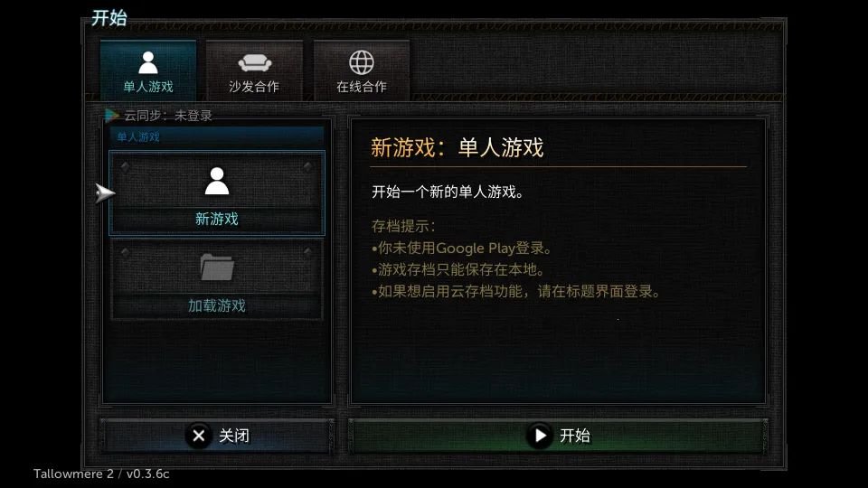
Task: Click the Google Play cloud sync icon
Action: point(112,115)
